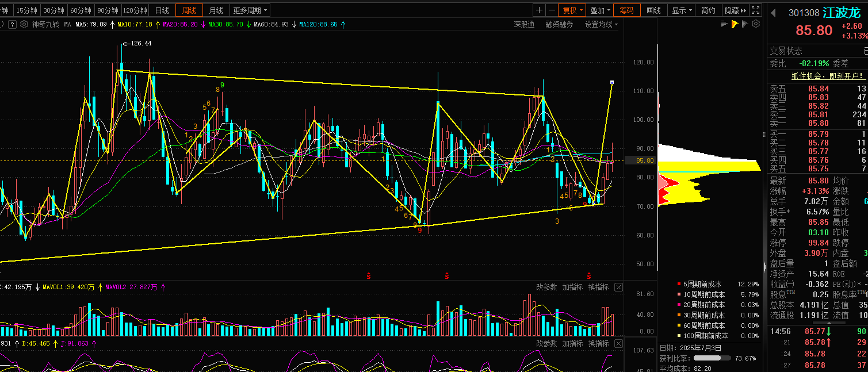This screenshot has width=868, height=372.
Task: Toggle 筹码 chip distribution panel
Action: click(626, 10)
